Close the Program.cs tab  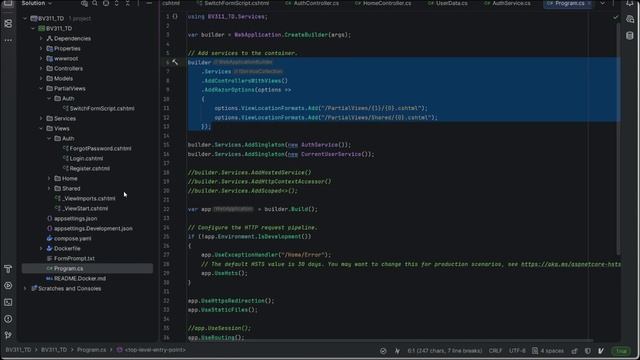pyautogui.click(x=589, y=3)
